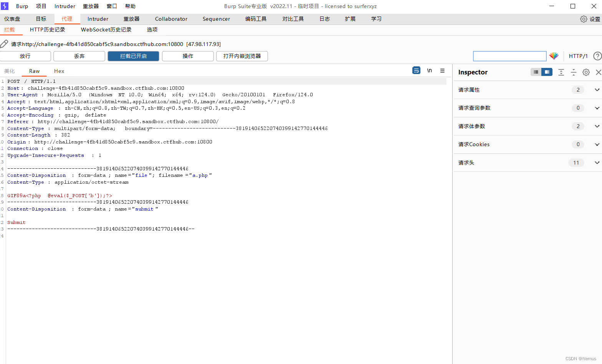Click the filename value a.php

[x=200, y=175]
